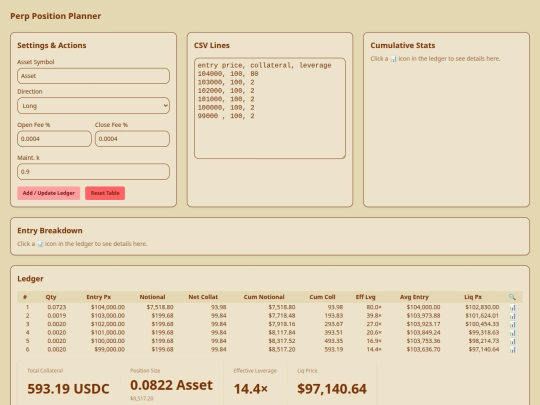
Task: Focus the Close Fee % field
Action: [x=132, y=139]
